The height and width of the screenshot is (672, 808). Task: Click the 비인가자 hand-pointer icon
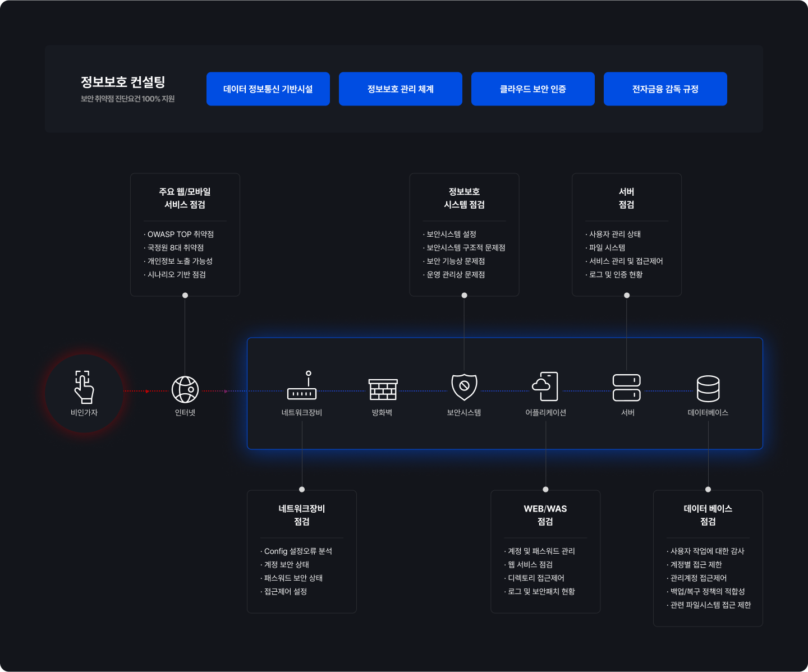pyautogui.click(x=84, y=387)
